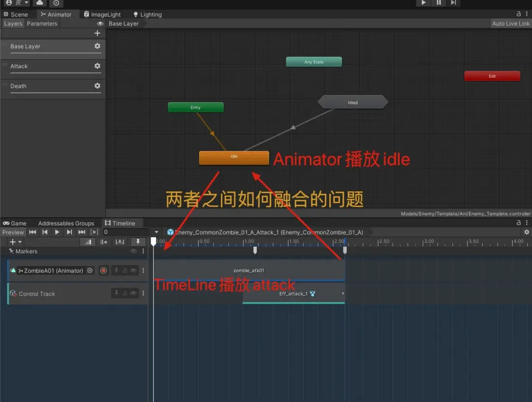The height and width of the screenshot is (402, 532).
Task: Select the Any State node
Action: point(314,62)
